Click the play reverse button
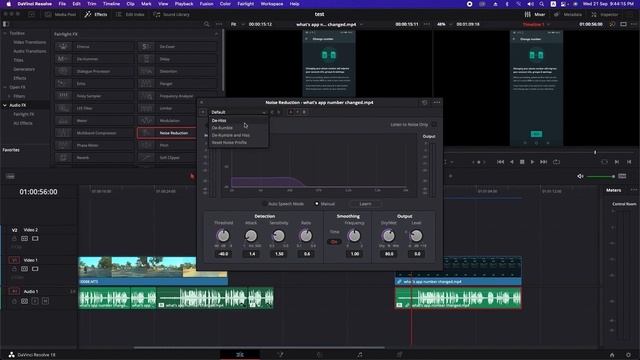640x360 pixels. pyautogui.click(x=511, y=162)
